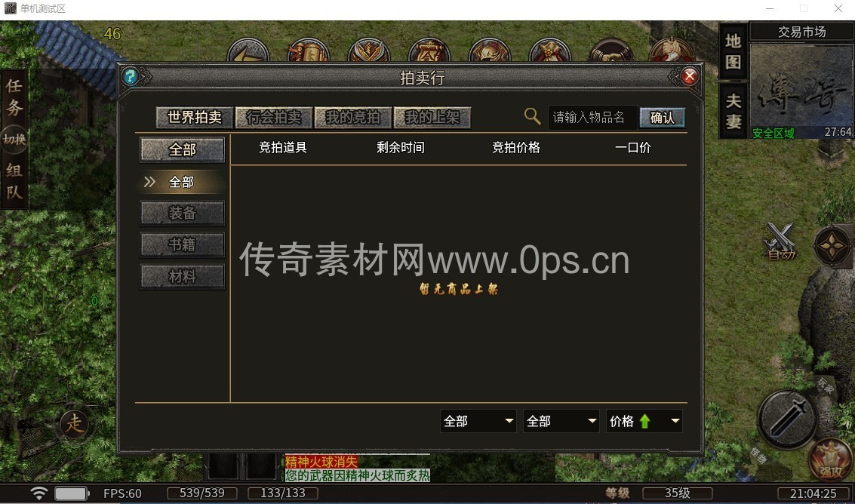Open the 地图 map panel
855x504 pixels.
(734, 52)
